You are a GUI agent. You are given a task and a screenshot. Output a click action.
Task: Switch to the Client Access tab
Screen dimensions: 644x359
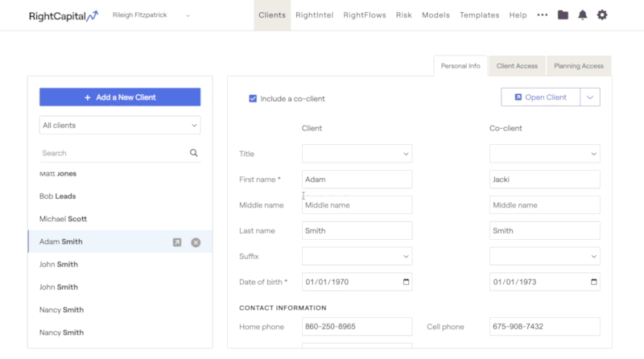517,66
